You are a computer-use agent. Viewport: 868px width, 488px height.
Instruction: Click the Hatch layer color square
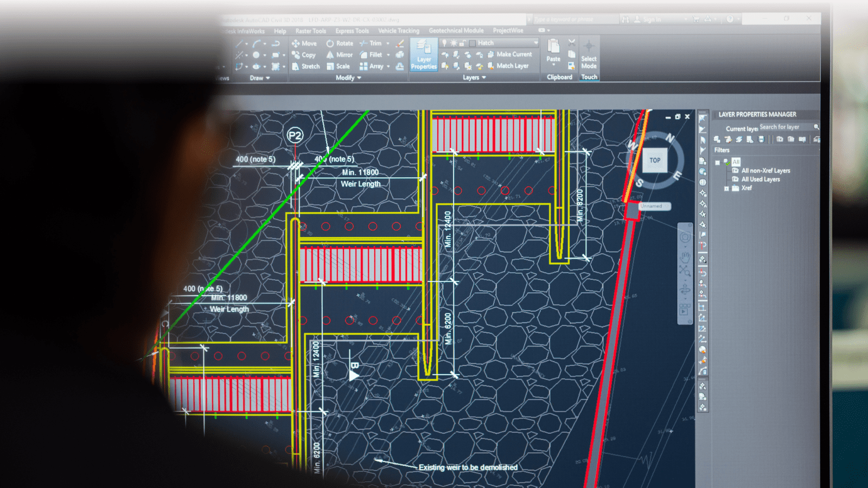[x=472, y=43]
